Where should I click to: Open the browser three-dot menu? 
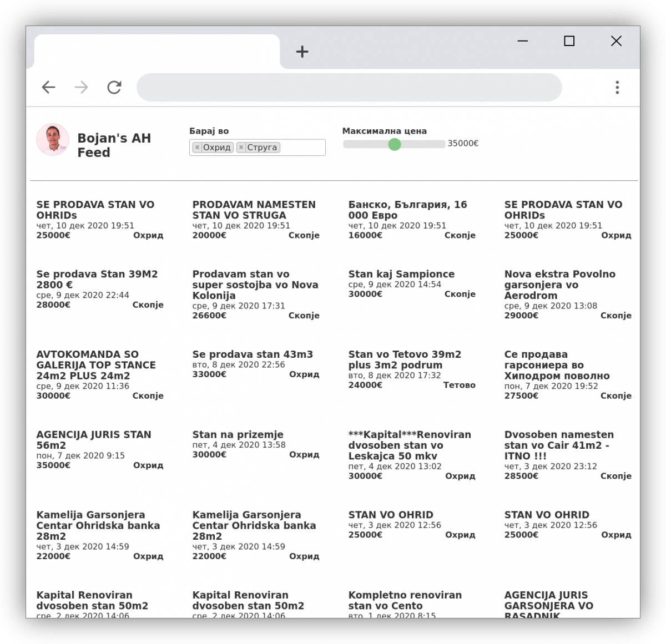(x=617, y=87)
